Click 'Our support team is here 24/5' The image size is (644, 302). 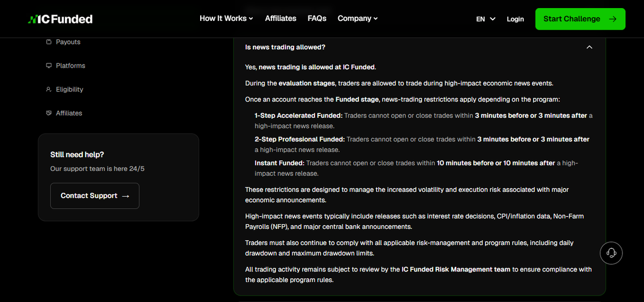[x=98, y=169]
